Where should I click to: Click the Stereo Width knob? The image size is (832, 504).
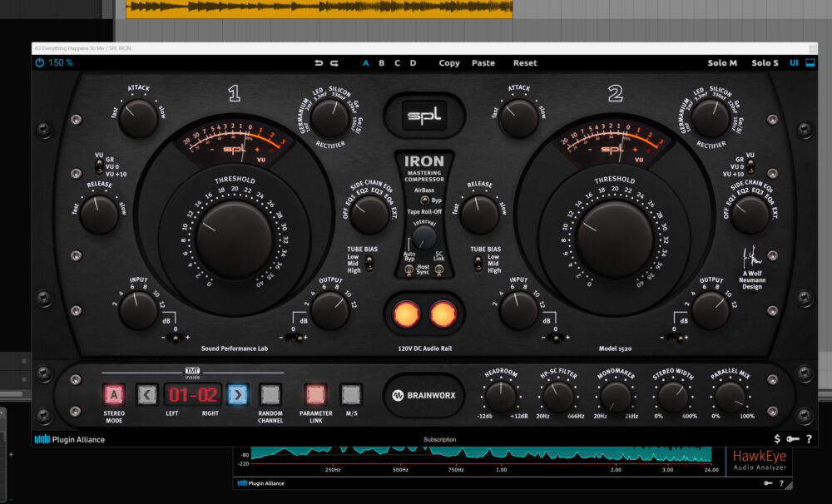click(673, 397)
